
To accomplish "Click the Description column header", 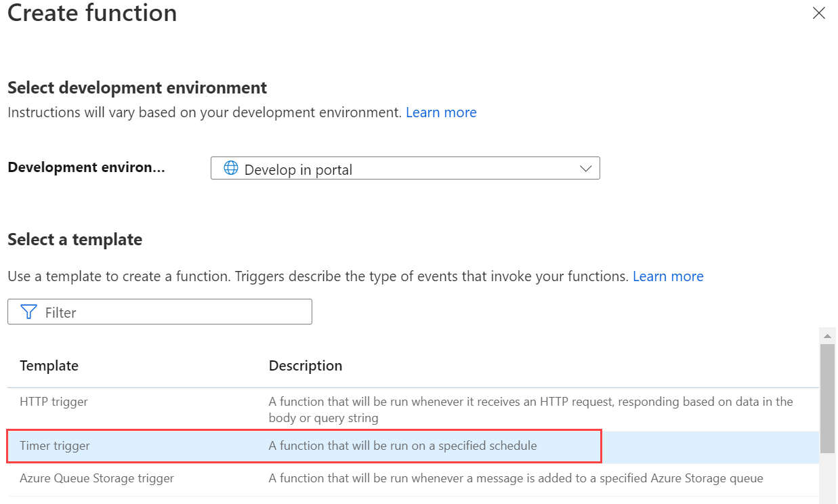I will [306, 365].
